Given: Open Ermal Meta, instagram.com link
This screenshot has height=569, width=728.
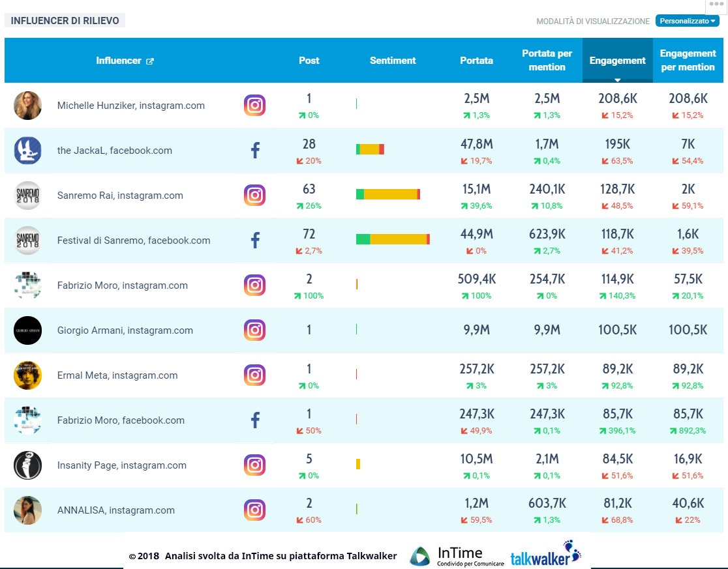Looking at the screenshot, I should coord(117,375).
